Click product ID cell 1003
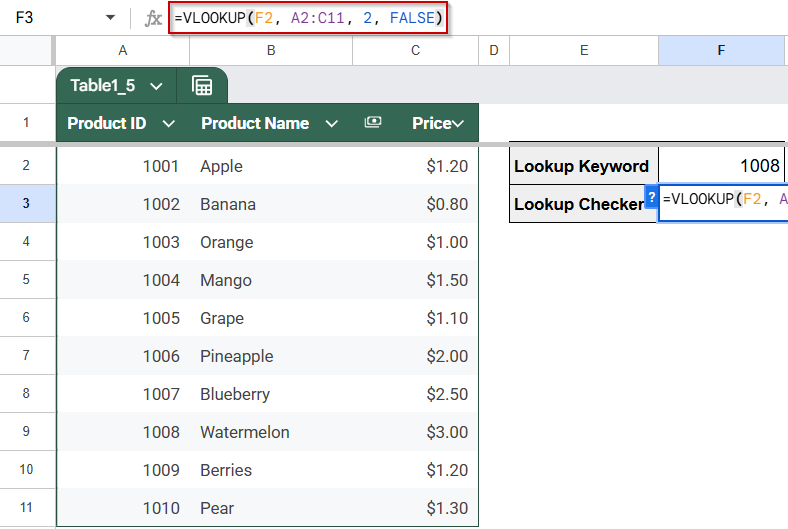The width and height of the screenshot is (788, 529). (x=123, y=242)
